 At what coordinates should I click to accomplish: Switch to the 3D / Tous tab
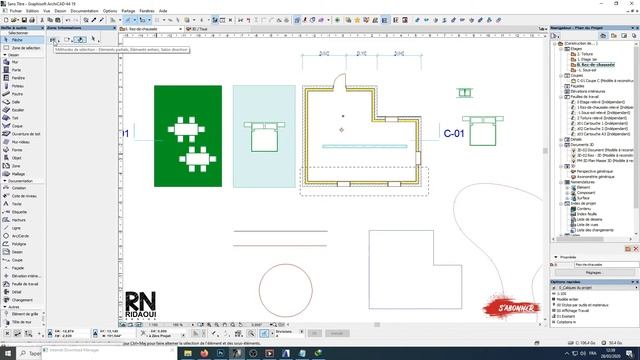tap(197, 29)
